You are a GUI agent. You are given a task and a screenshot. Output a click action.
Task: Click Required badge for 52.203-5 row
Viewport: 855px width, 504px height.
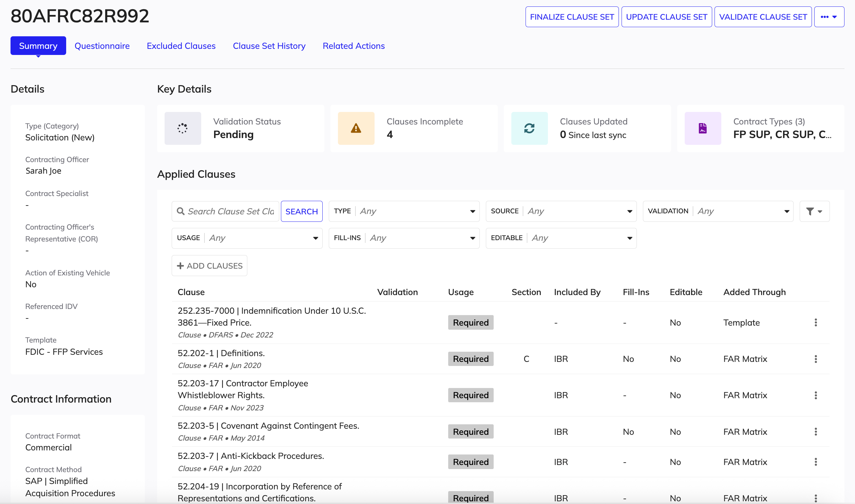[471, 432]
